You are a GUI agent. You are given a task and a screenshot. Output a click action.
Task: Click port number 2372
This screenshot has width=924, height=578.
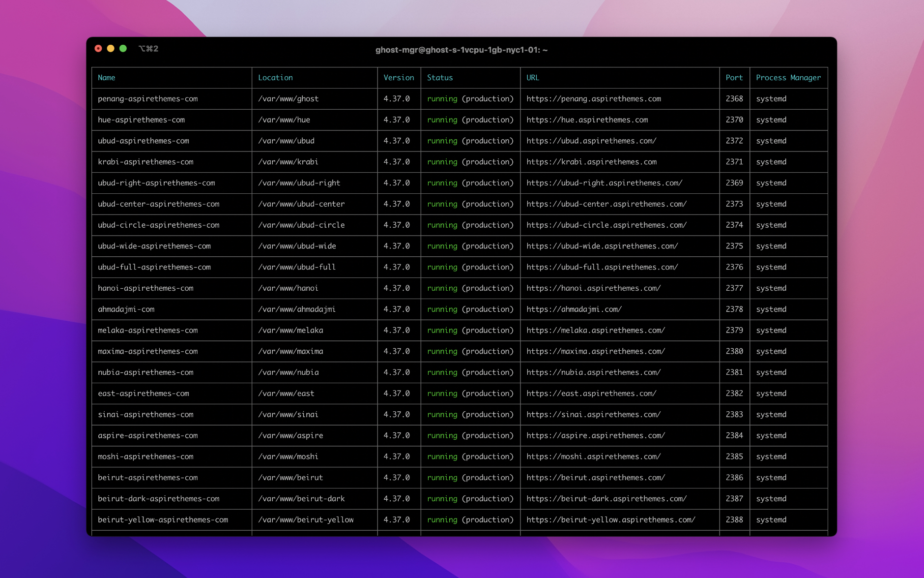pyautogui.click(x=734, y=141)
